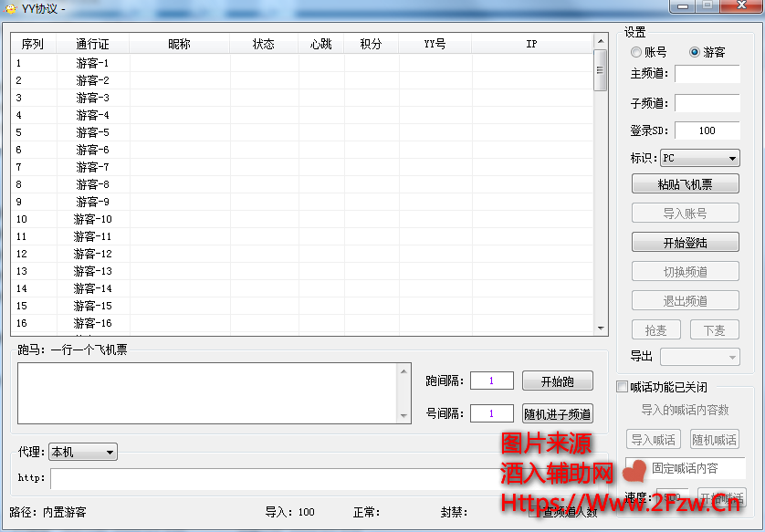
Task: Click the 抢麦 button
Action: (655, 330)
